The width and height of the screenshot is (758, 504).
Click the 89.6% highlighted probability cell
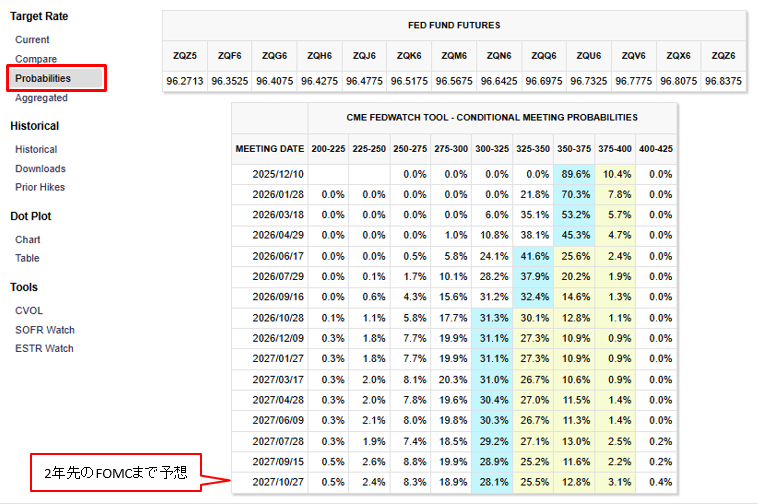574,174
